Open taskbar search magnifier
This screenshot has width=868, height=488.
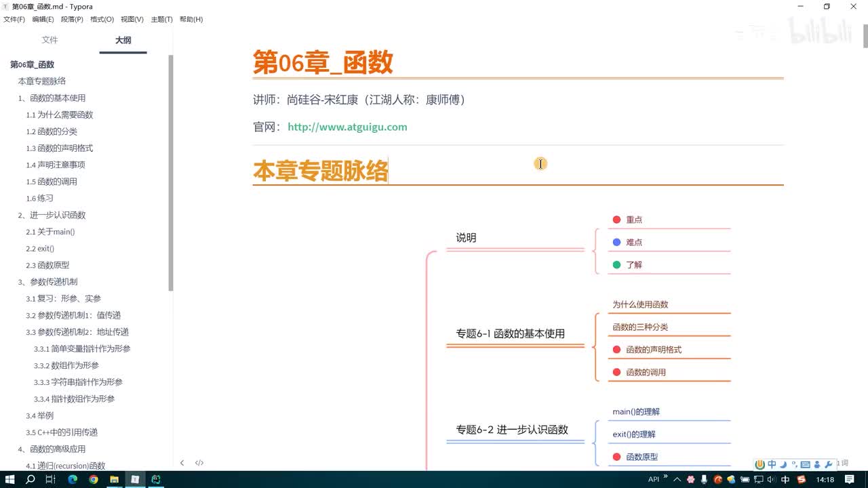click(31, 479)
